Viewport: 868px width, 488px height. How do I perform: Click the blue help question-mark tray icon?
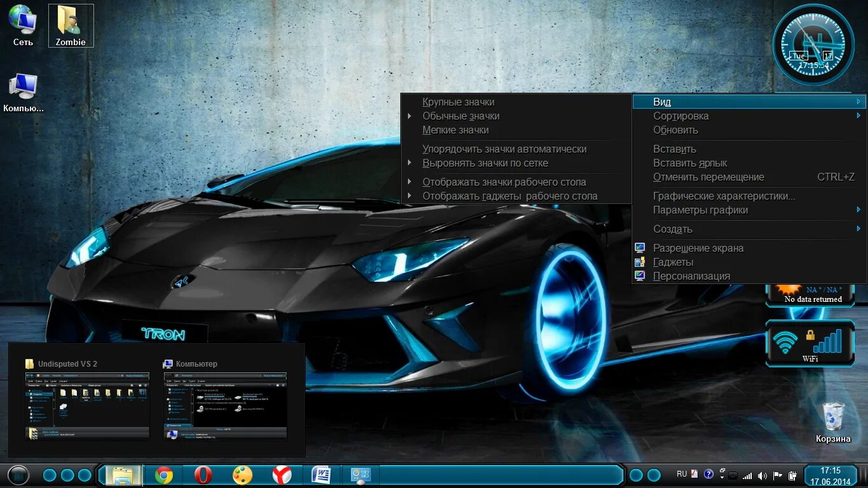point(709,474)
